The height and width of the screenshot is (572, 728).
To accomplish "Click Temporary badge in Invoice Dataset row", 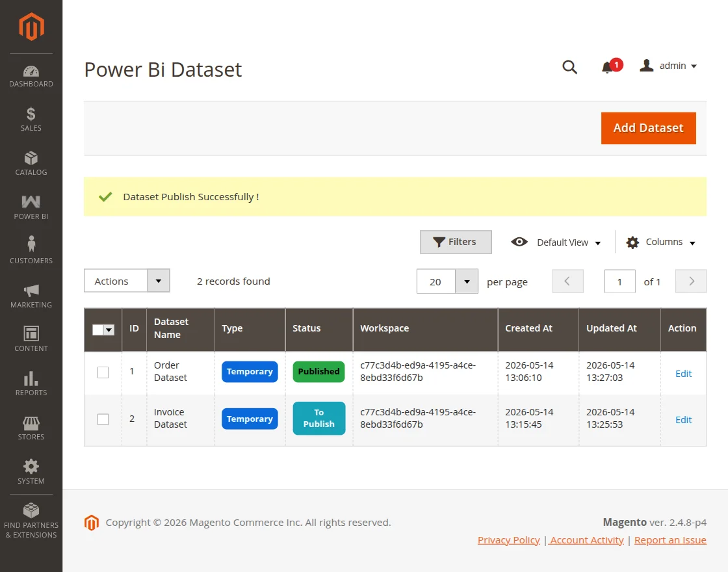I will 250,419.
